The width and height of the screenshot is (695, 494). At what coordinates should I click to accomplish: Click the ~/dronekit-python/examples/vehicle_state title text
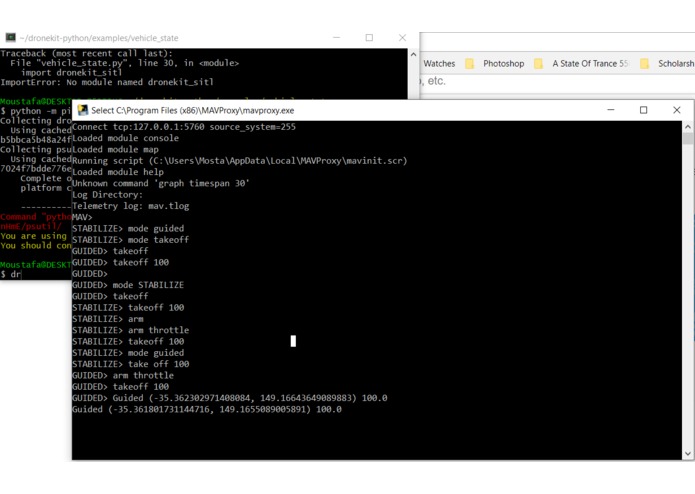[x=98, y=38]
